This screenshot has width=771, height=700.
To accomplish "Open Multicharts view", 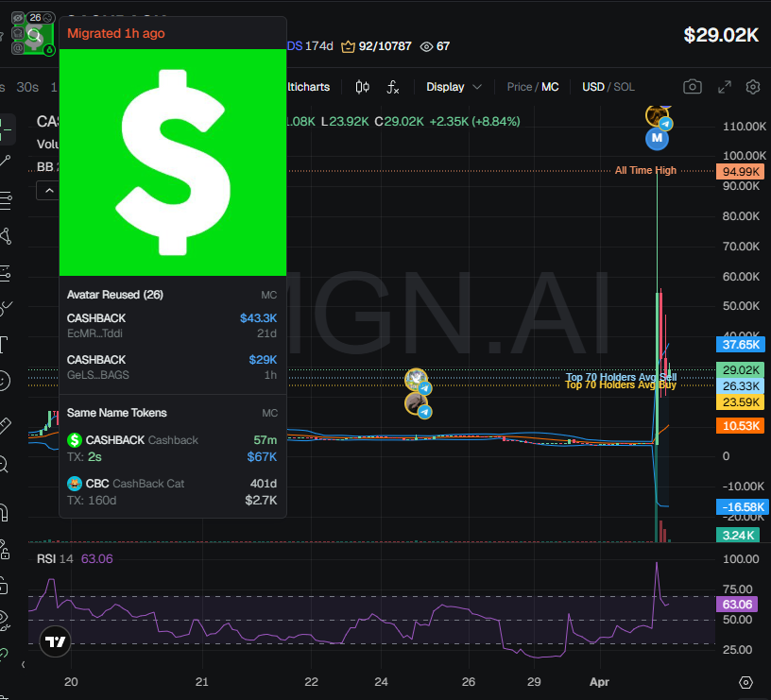I will click(x=308, y=87).
